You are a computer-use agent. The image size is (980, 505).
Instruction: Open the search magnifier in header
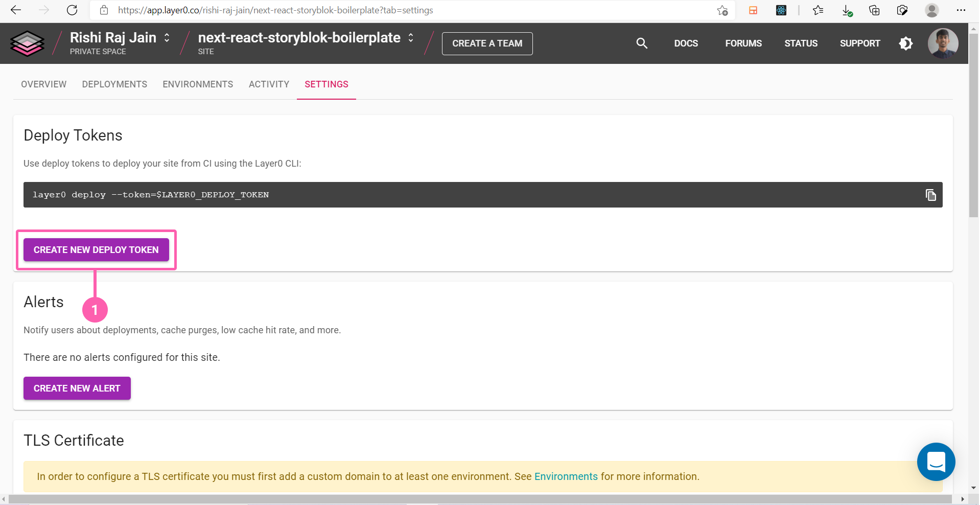(x=642, y=43)
